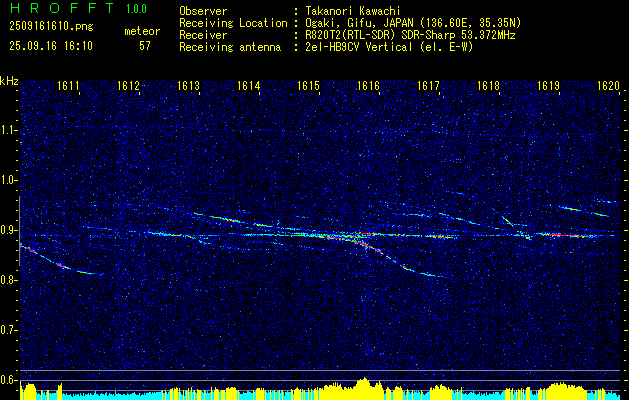This screenshot has width=629, height=400.
Task: Click the 1617 time axis marker
Action: [428, 86]
